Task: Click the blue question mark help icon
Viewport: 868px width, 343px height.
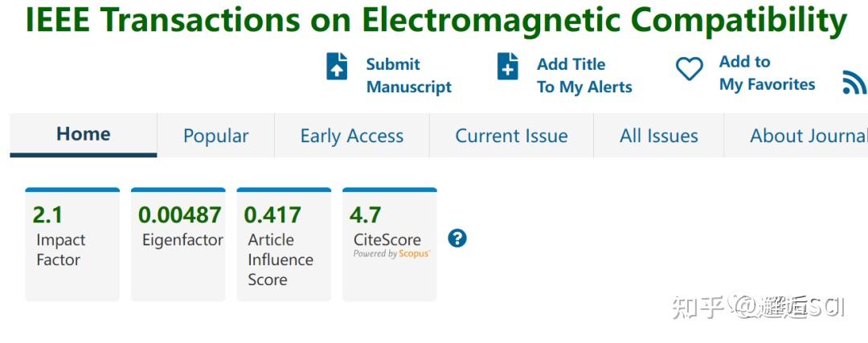Action: (x=457, y=239)
